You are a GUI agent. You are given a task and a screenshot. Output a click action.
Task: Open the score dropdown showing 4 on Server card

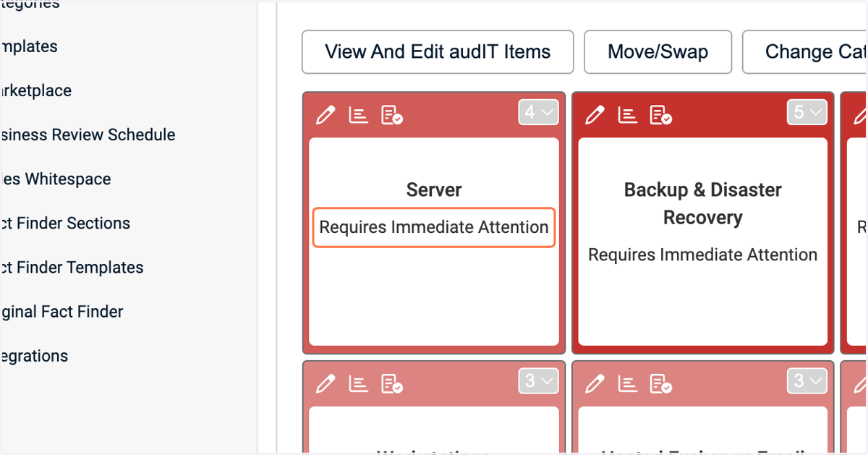(x=539, y=112)
